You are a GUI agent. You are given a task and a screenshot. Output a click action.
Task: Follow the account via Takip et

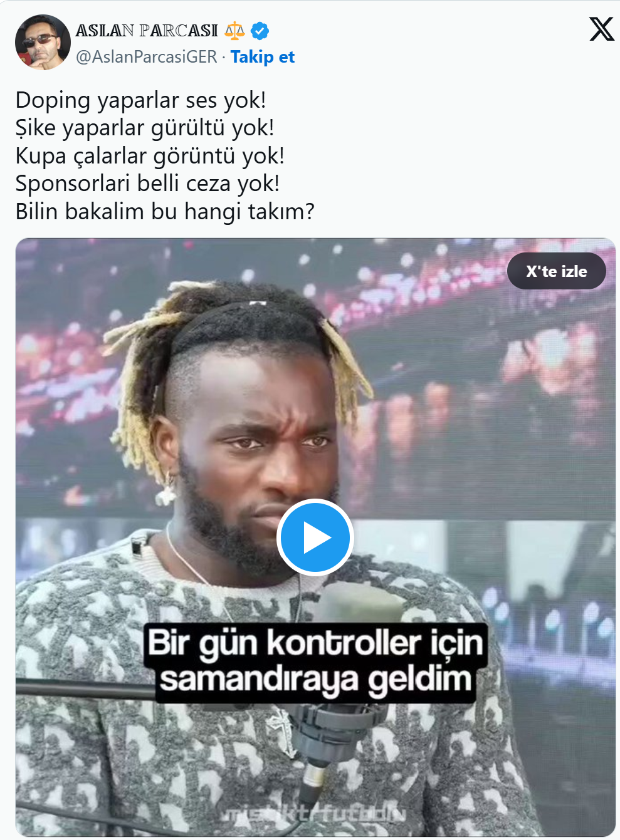pos(263,57)
